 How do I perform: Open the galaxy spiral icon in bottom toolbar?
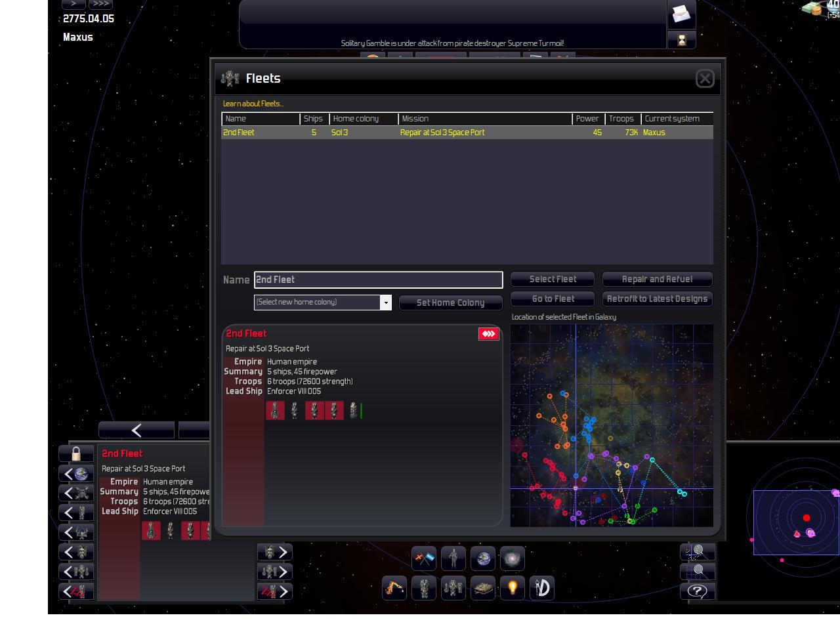513,558
